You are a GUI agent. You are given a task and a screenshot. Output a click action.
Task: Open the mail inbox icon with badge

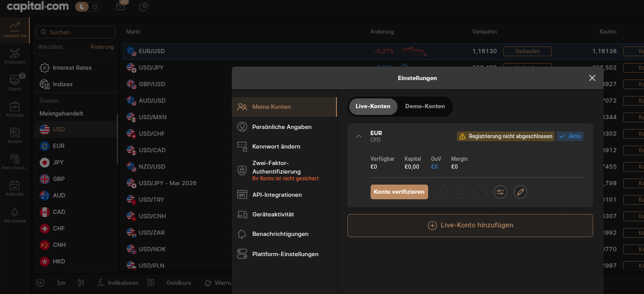[120, 7]
